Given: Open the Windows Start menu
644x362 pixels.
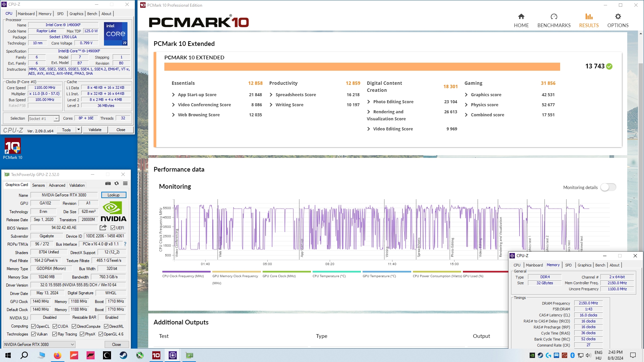Looking at the screenshot, I should (8, 355).
